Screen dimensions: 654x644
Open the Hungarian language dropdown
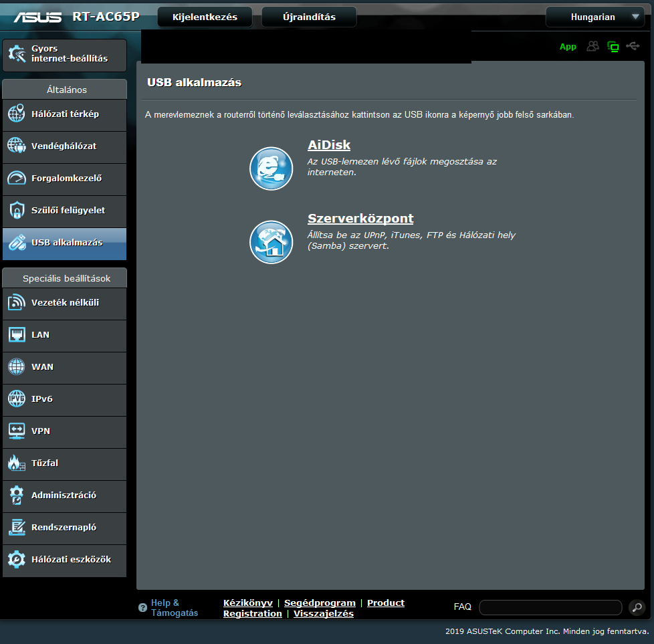click(594, 17)
